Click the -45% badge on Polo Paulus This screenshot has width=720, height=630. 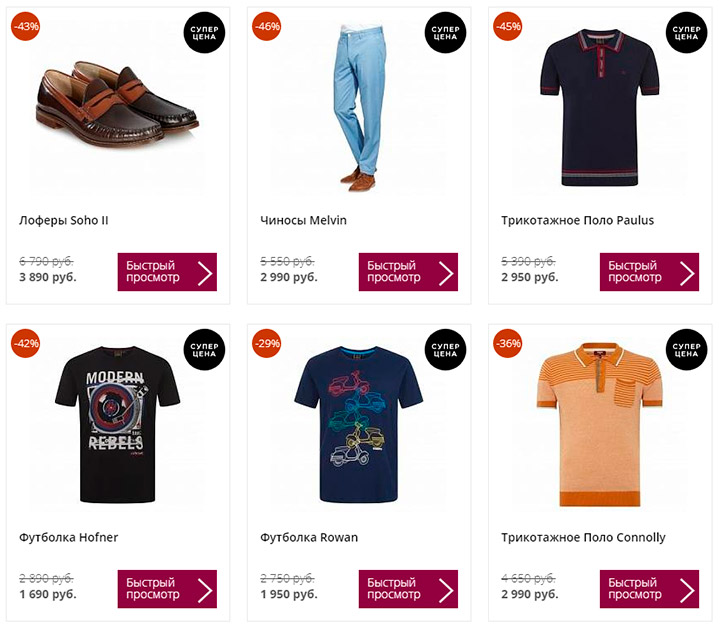coord(507,26)
